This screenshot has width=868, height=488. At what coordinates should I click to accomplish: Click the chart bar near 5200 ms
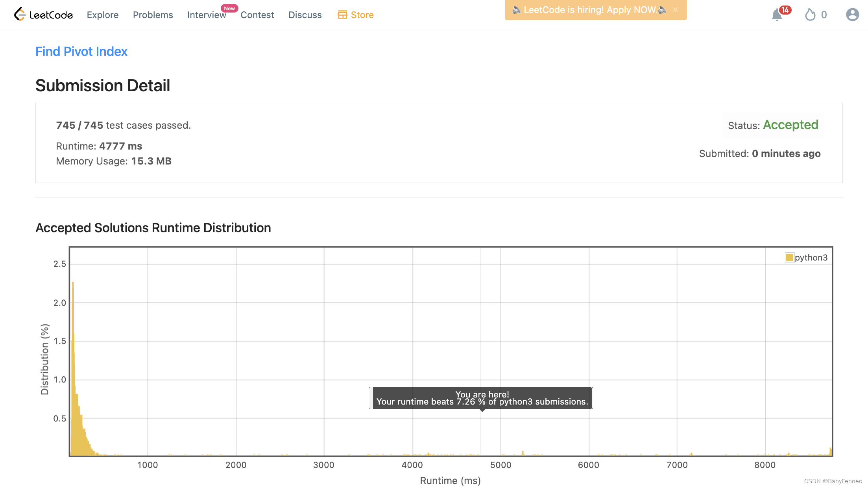click(x=523, y=453)
